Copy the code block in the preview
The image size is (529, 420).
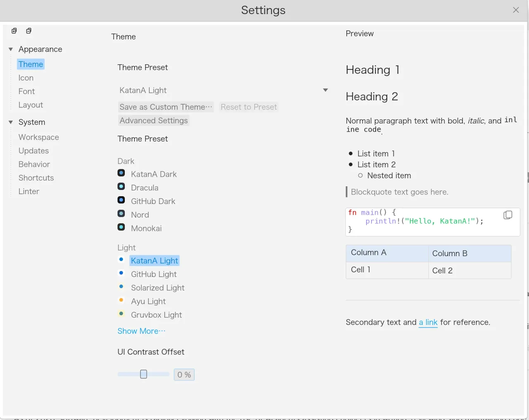[508, 215]
